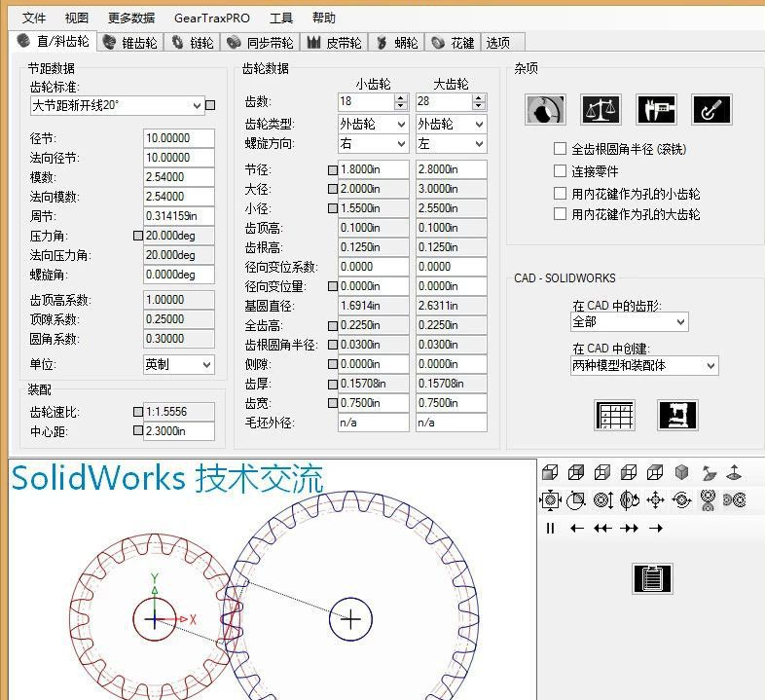The image size is (765, 700).
Task: Click the balance scale icon in 杂项
Action: (x=601, y=109)
